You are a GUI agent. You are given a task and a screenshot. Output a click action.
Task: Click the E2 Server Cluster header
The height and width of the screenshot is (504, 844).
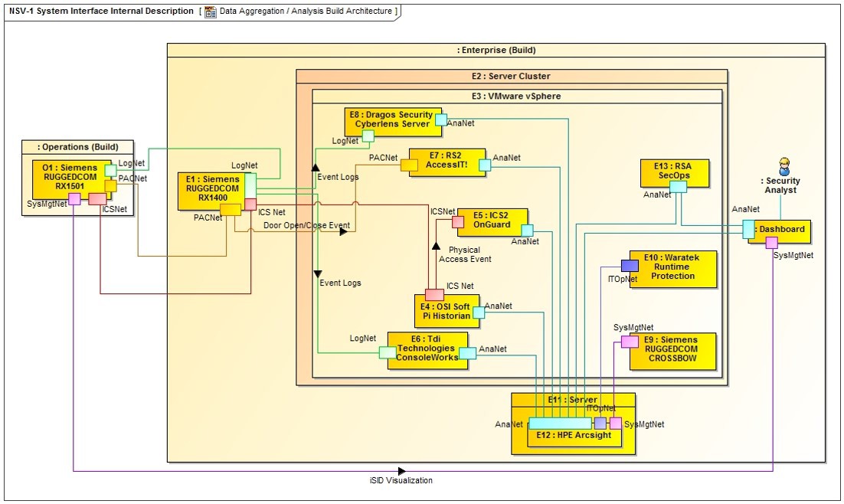coord(512,76)
